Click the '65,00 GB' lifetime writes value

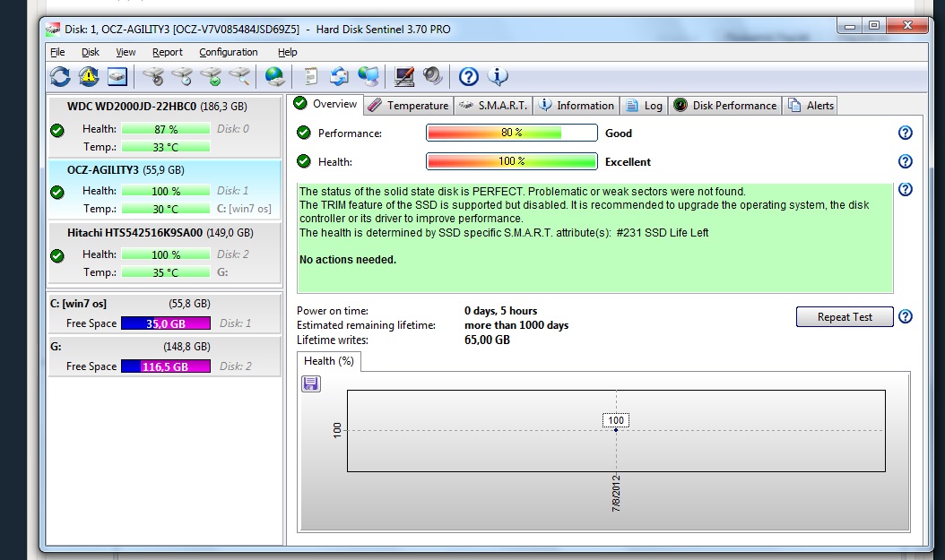tap(487, 340)
